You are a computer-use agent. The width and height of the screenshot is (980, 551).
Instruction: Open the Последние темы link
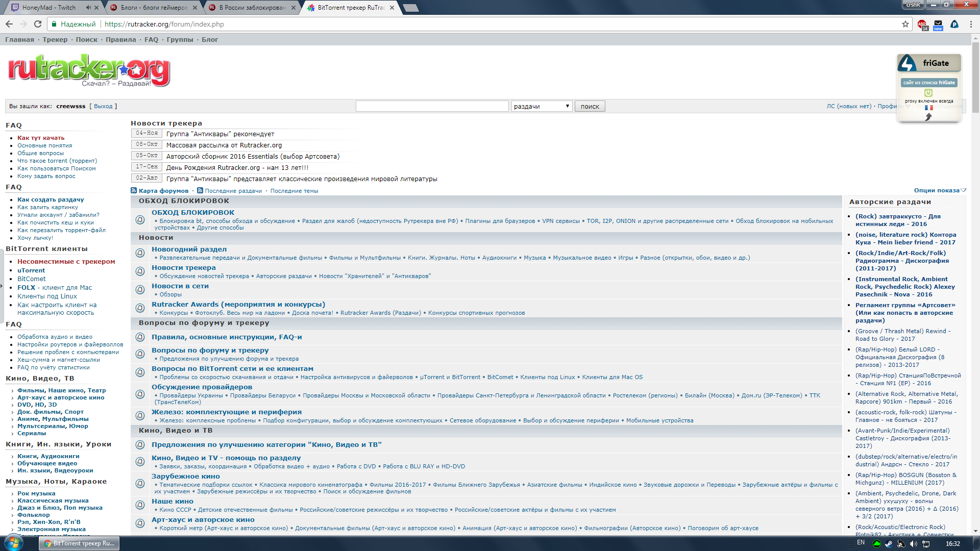click(x=295, y=191)
